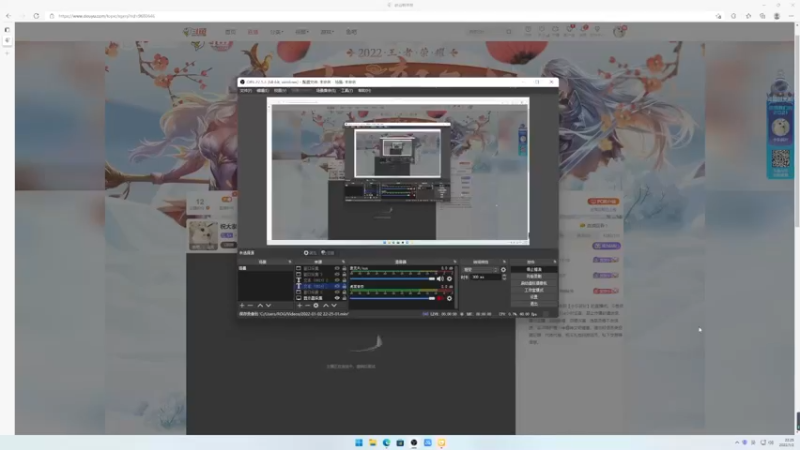Toggle visibility of the Window Capture 2 source
800x450 pixels.
tap(337, 274)
